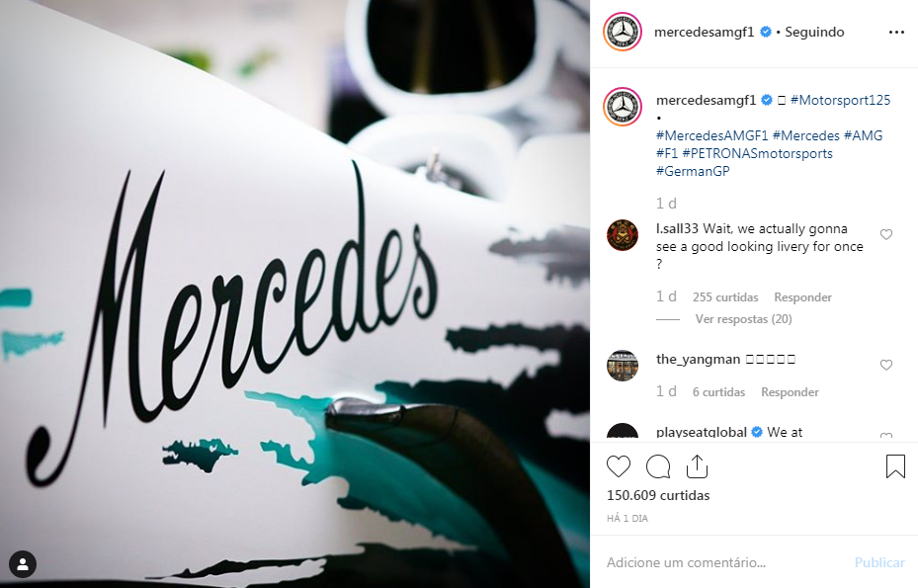Open the #Motorsport125 hashtag
The width and height of the screenshot is (918, 588).
tap(840, 100)
